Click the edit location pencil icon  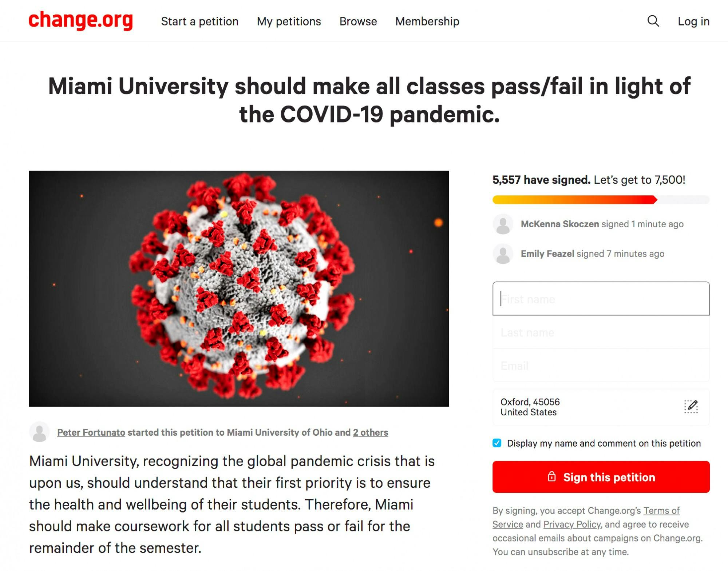pos(691,407)
